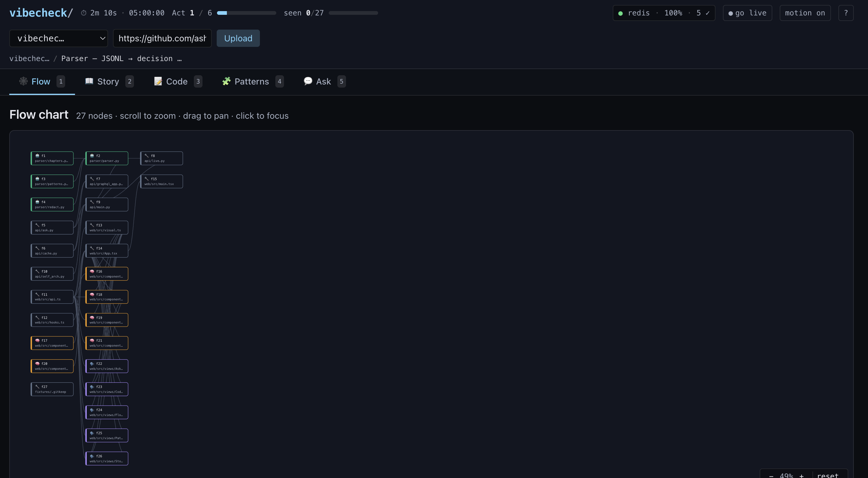
Task: Click the wrench icon on node f7
Action: (x=92, y=179)
